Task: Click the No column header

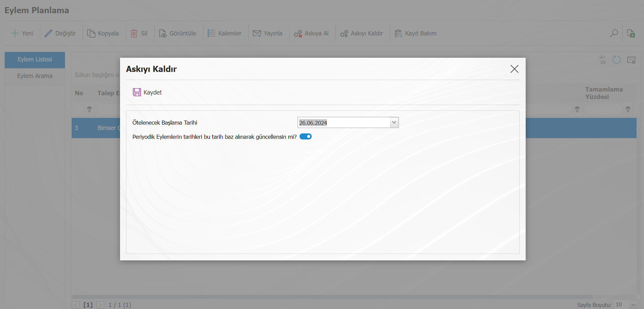Action: pyautogui.click(x=79, y=93)
